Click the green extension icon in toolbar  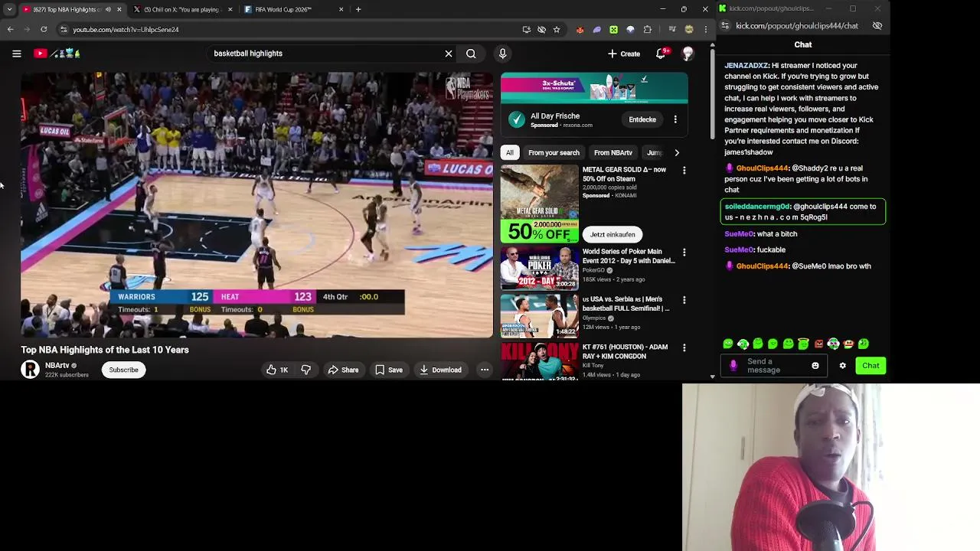point(613,29)
